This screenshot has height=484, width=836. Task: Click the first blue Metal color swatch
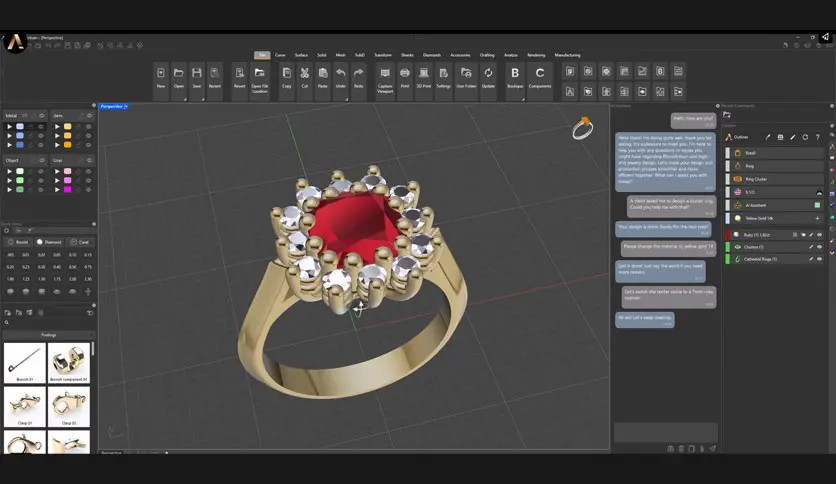click(20, 127)
